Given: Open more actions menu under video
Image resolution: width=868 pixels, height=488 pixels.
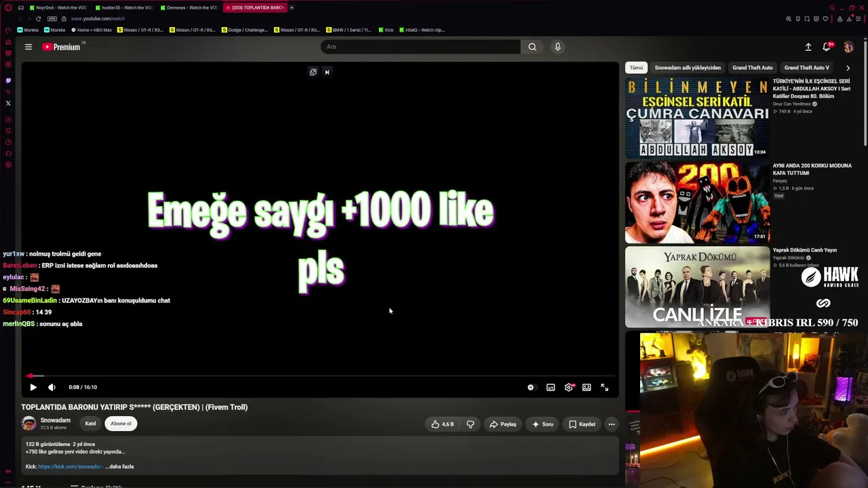Looking at the screenshot, I should coord(612,424).
